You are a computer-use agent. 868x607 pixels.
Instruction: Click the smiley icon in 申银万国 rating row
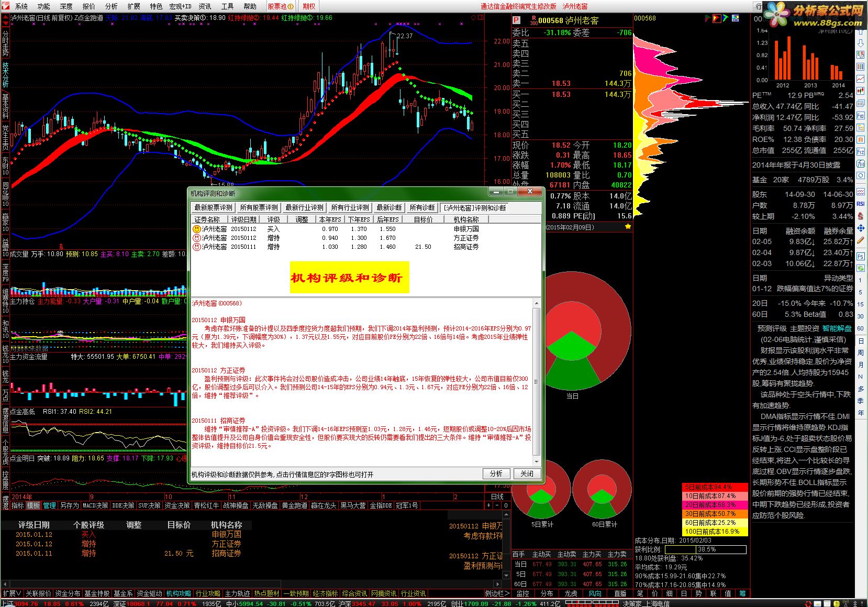click(197, 229)
